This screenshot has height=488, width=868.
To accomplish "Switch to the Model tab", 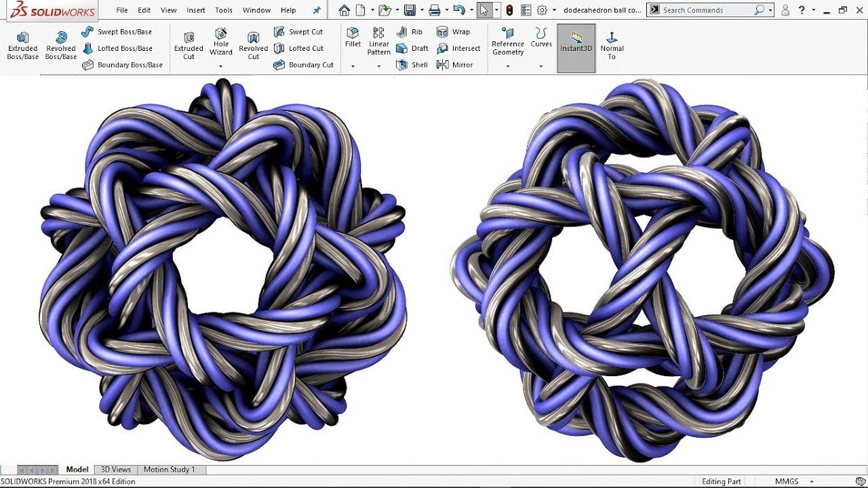I will [x=77, y=469].
